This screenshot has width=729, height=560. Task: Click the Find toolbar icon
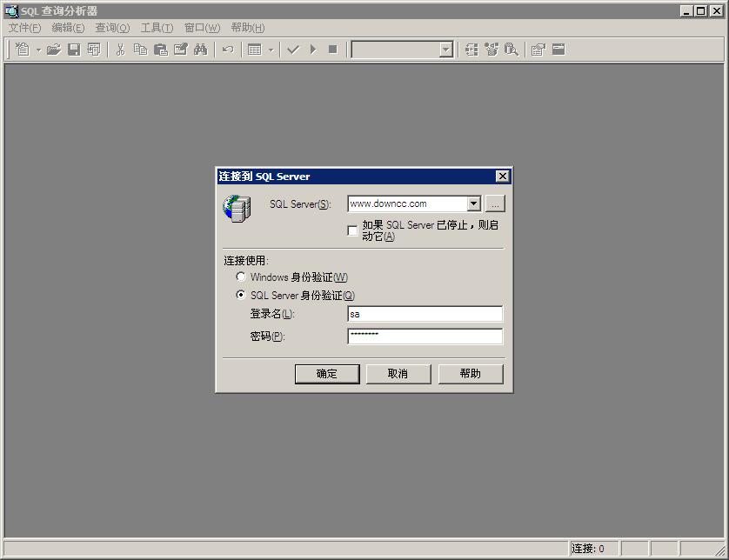click(x=200, y=49)
